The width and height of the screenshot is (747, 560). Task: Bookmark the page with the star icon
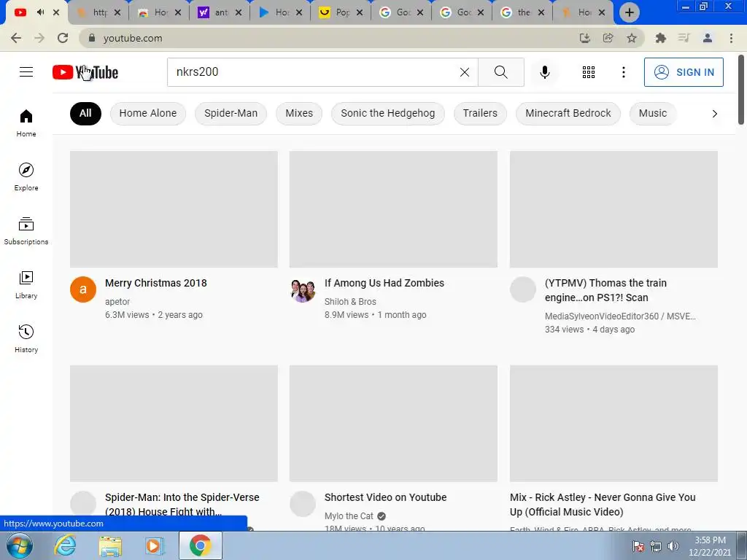(x=631, y=38)
